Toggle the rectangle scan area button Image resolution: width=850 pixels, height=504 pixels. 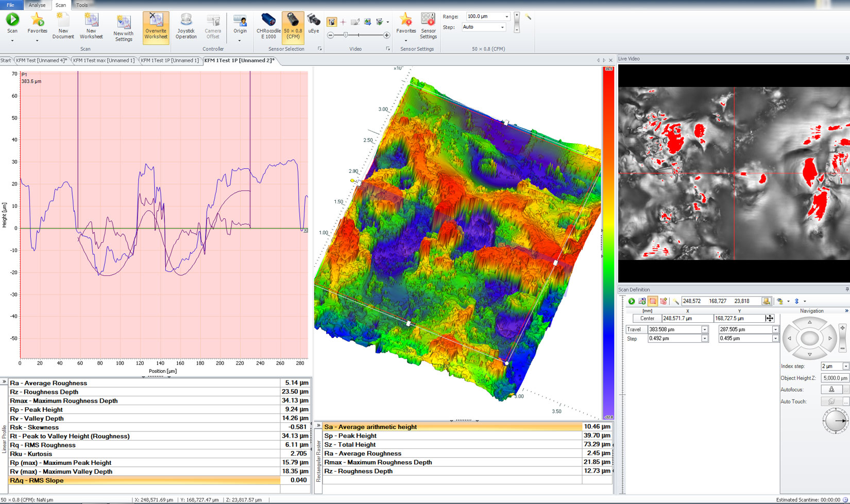coord(653,301)
